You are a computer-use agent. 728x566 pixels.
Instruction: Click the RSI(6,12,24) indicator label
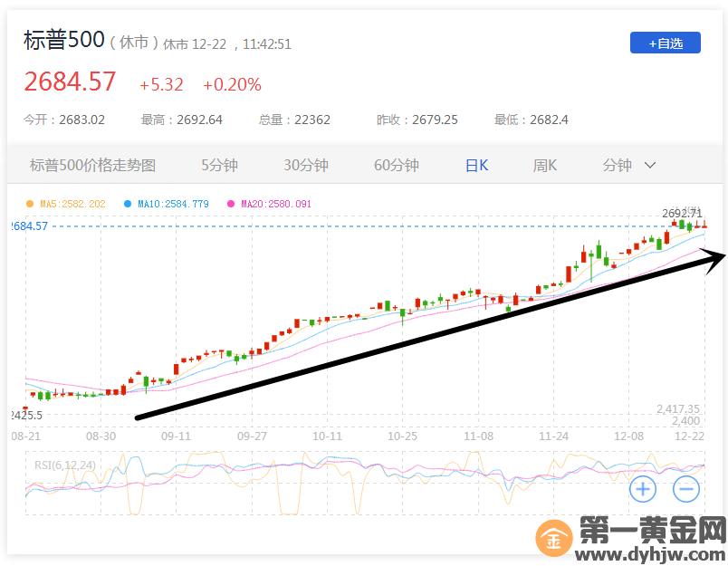tap(65, 465)
